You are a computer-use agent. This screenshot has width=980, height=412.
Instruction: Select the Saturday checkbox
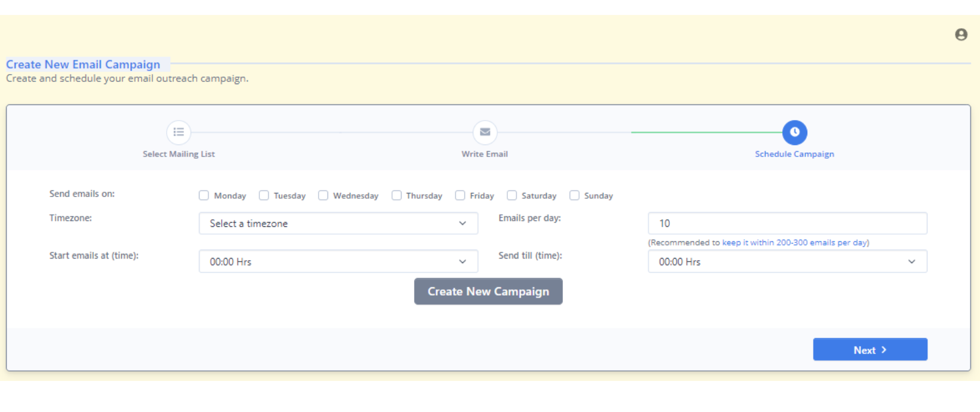512,195
